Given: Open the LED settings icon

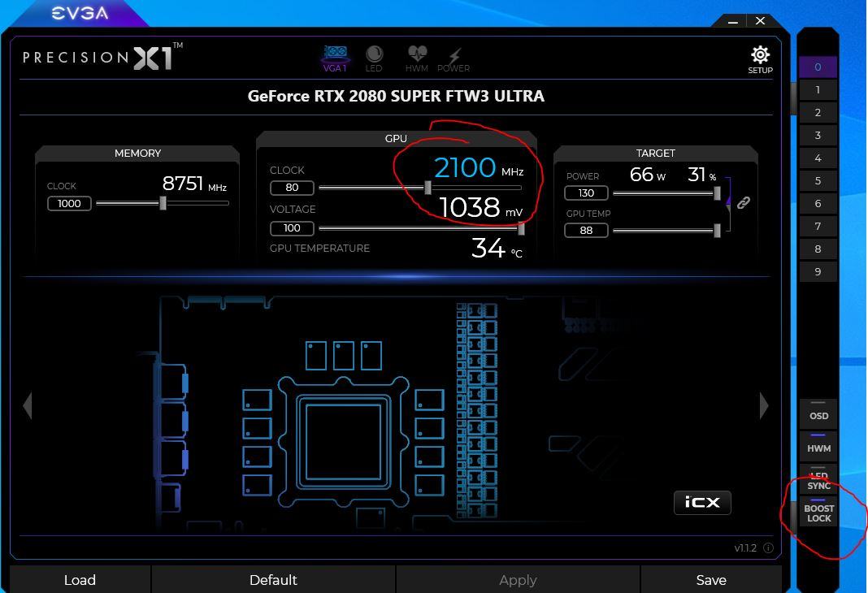Looking at the screenshot, I should 374,59.
